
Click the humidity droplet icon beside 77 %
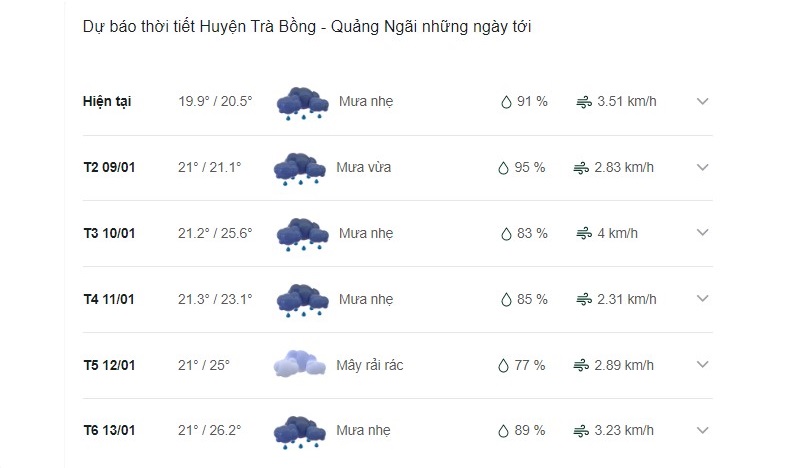[504, 365]
